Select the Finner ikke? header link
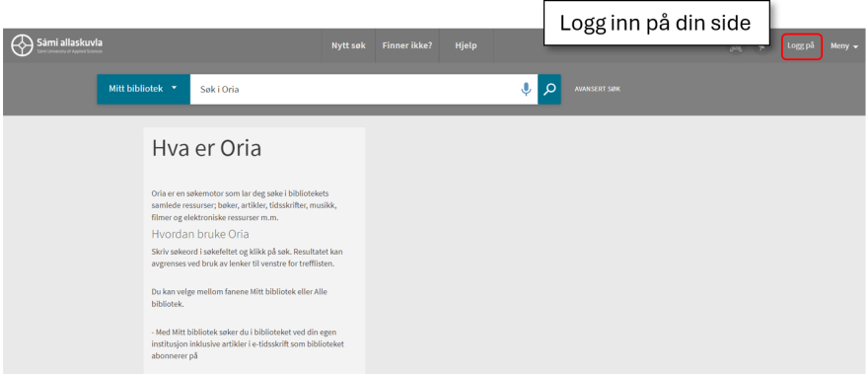This screenshot has height=377, width=868. click(x=406, y=46)
